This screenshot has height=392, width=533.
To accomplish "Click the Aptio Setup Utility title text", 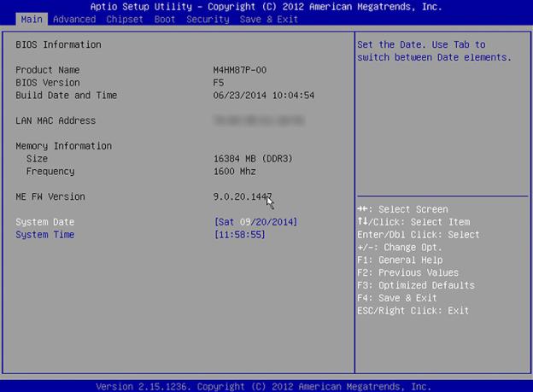I will click(x=266, y=7).
